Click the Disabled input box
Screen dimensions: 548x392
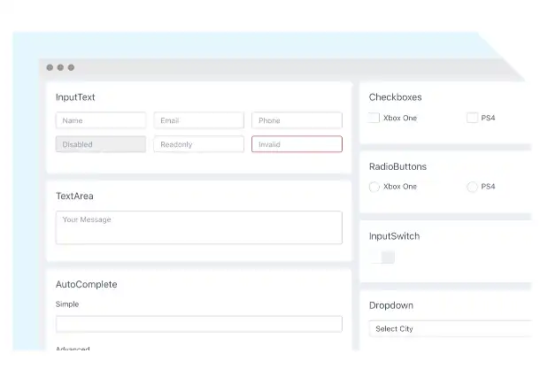click(101, 144)
